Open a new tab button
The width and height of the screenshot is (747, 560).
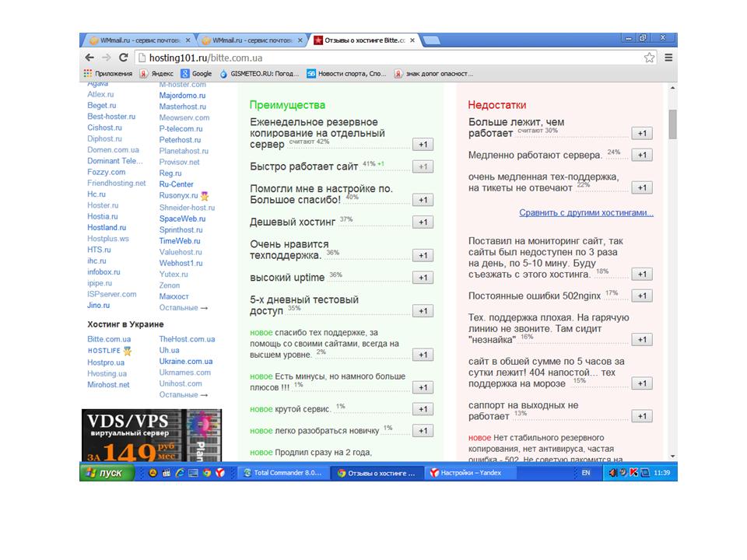point(431,40)
